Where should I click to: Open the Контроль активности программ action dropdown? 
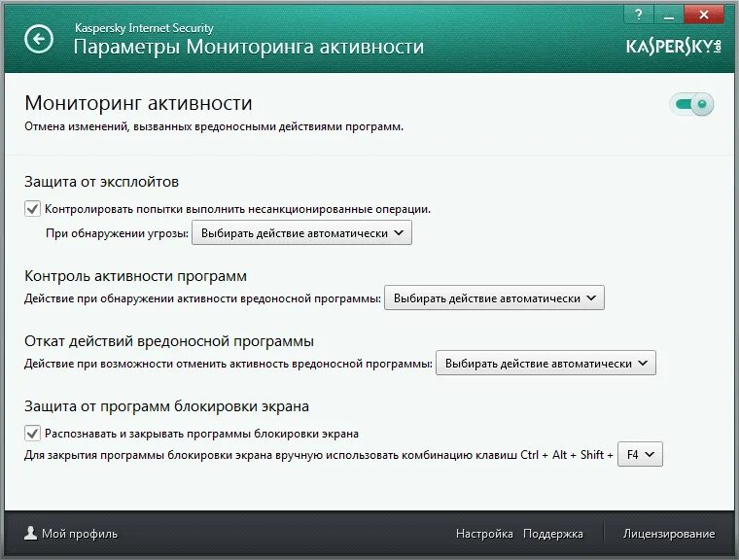pos(494,297)
